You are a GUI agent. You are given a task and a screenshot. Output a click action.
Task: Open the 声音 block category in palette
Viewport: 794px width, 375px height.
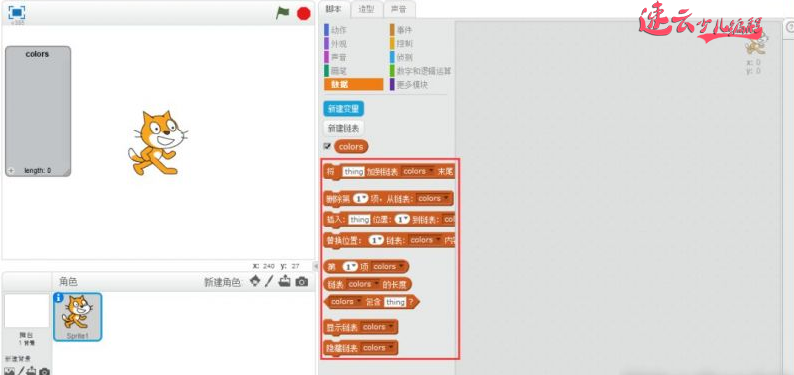point(339,57)
